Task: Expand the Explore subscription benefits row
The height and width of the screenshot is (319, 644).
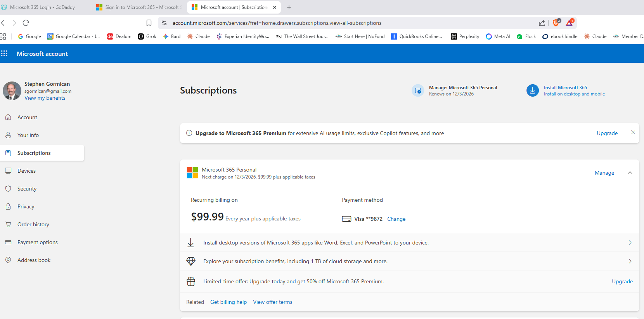Action: [409, 261]
